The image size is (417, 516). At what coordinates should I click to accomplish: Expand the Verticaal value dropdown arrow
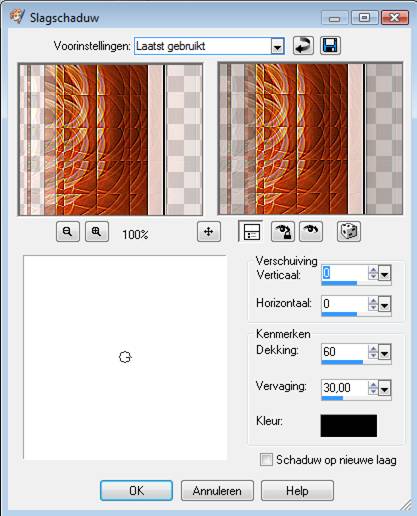[385, 274]
